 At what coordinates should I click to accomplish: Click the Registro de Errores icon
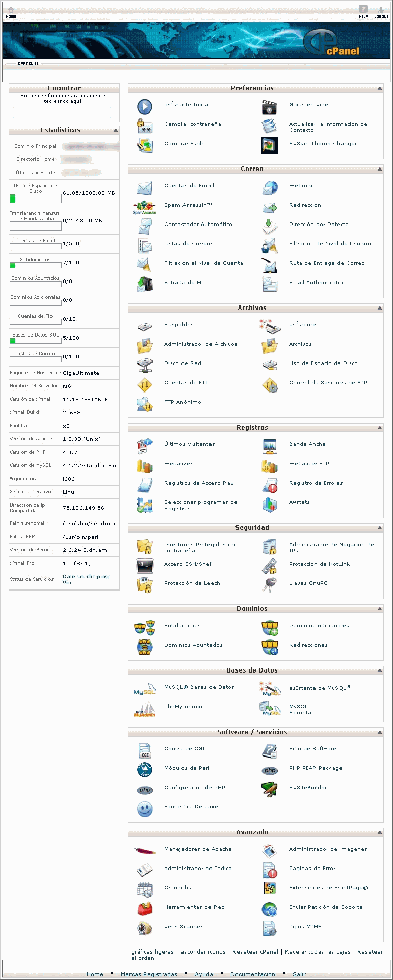tap(270, 485)
